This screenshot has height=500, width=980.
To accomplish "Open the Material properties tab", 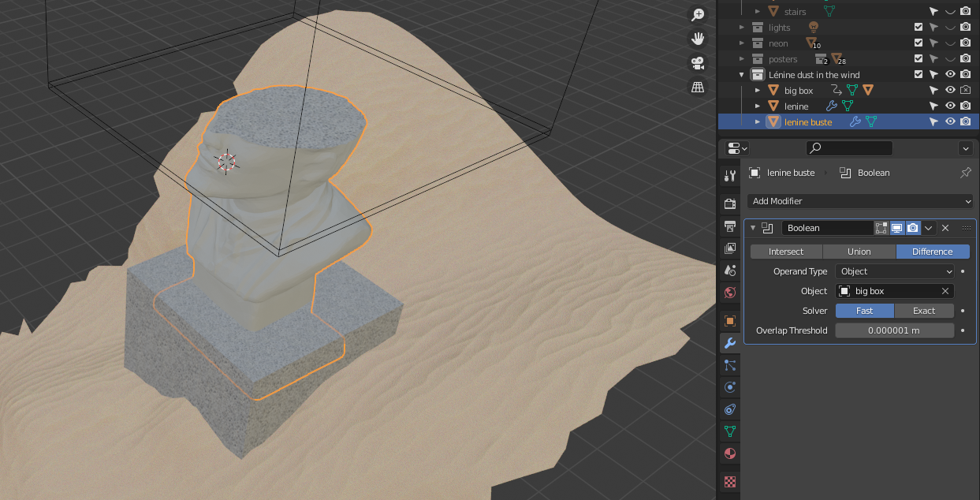I will 730,453.
